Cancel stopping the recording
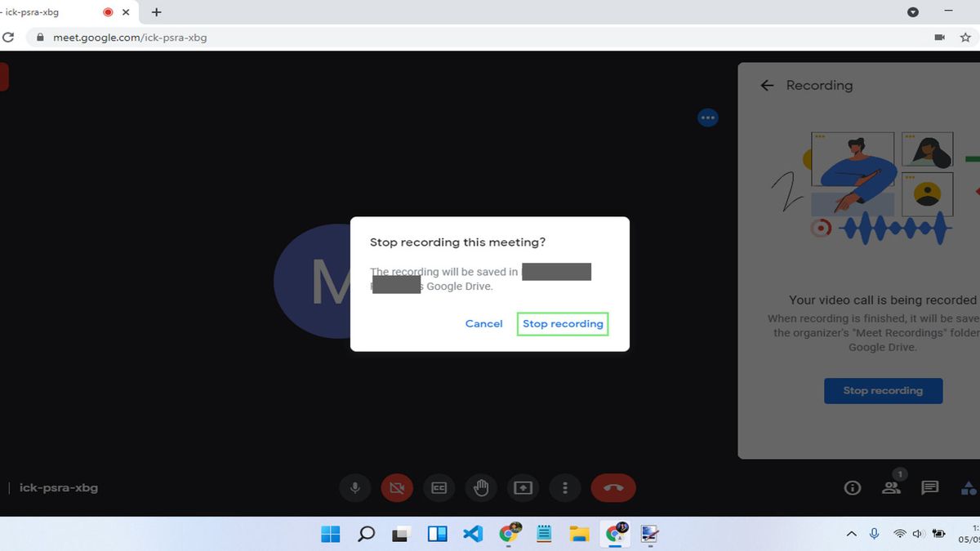Image resolution: width=980 pixels, height=551 pixels. pos(483,323)
